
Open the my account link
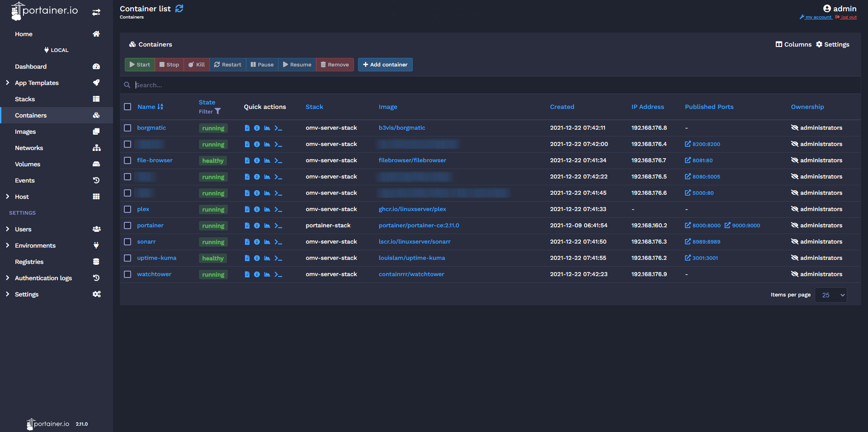point(816,17)
